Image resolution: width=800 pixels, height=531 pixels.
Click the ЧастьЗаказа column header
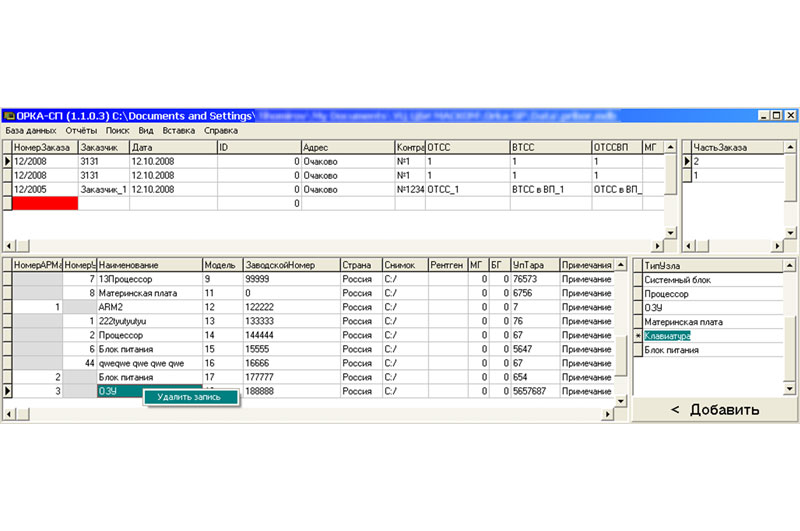tap(737, 147)
